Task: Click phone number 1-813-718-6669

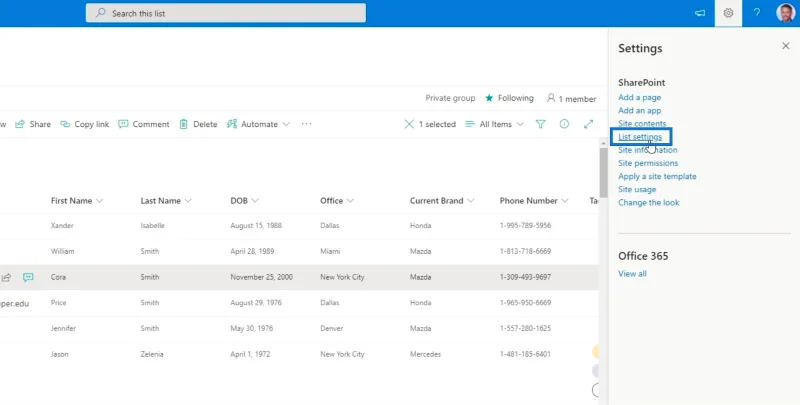Action: pyautogui.click(x=526, y=251)
